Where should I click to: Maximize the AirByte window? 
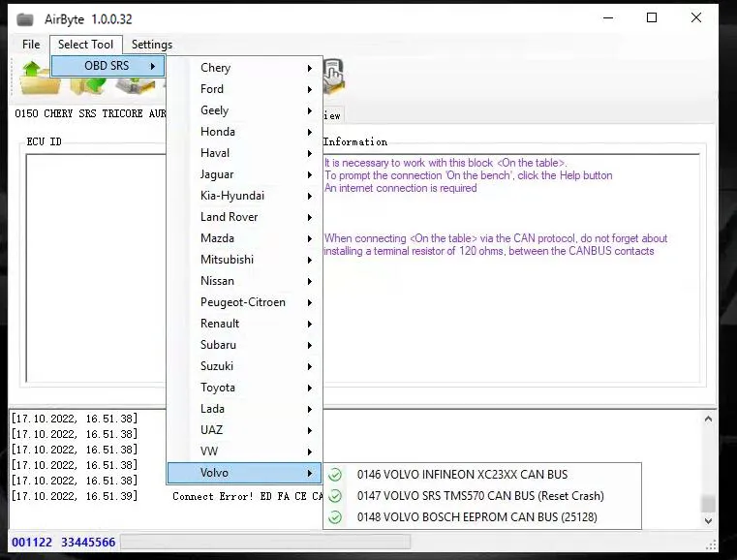[652, 18]
